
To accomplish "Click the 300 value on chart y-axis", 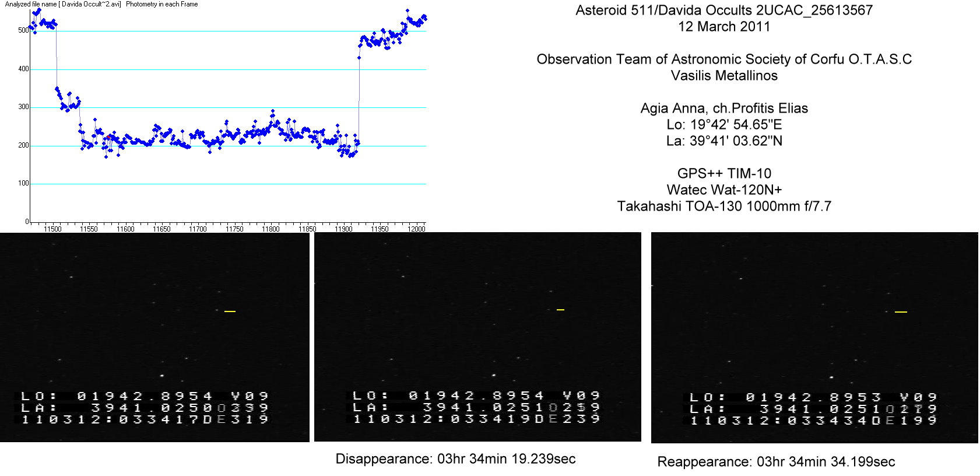I will (23, 107).
